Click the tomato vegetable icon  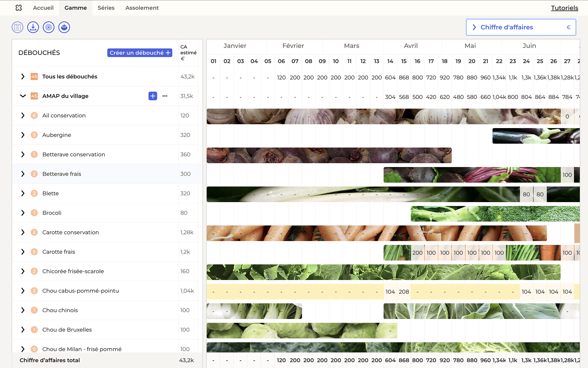pyautogui.click(x=64, y=27)
